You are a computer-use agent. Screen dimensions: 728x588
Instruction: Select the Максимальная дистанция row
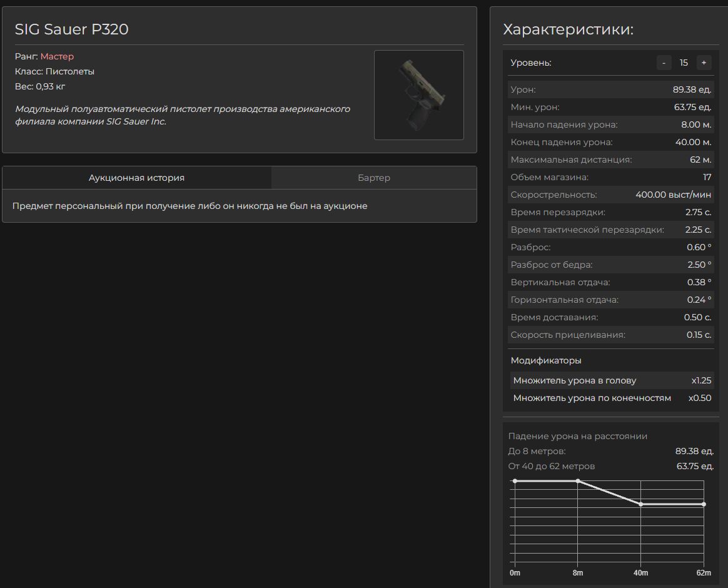[x=610, y=160]
